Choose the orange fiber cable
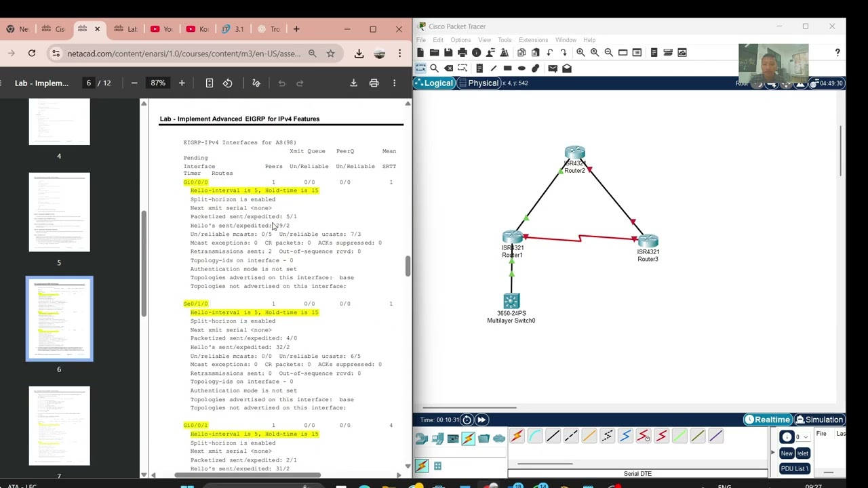The height and width of the screenshot is (488, 868). pos(589,436)
